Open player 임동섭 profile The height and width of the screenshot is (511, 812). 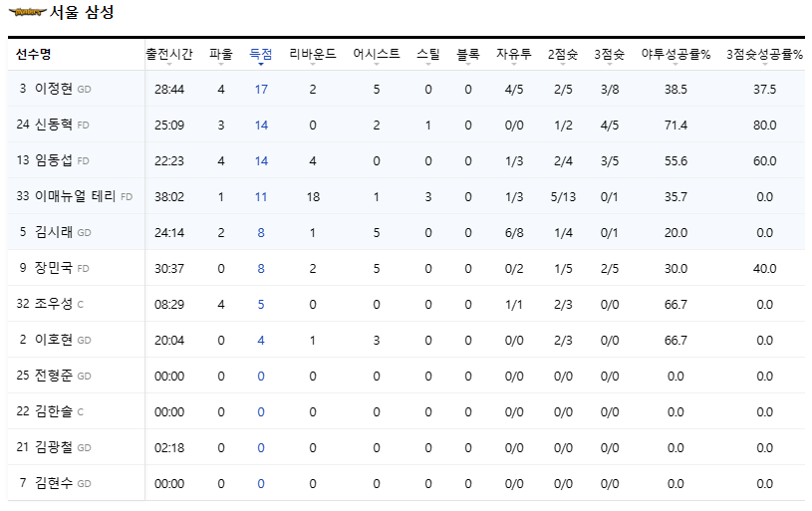pyautogui.click(x=54, y=160)
